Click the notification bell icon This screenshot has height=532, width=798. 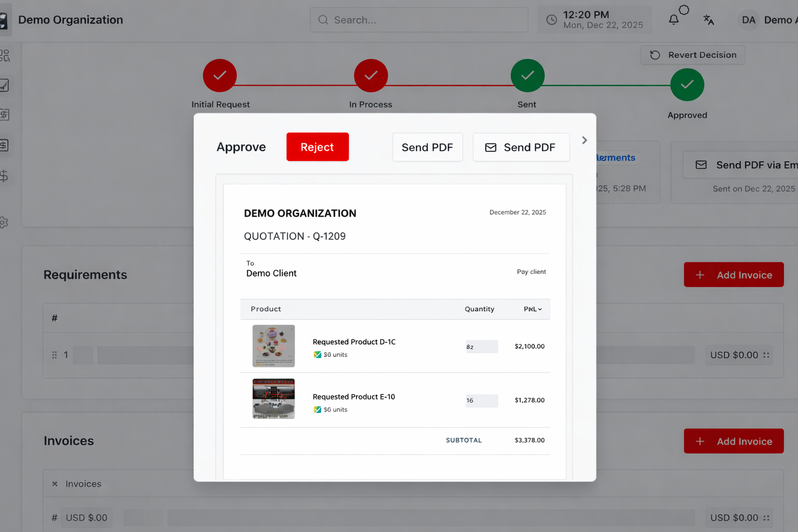pyautogui.click(x=673, y=20)
